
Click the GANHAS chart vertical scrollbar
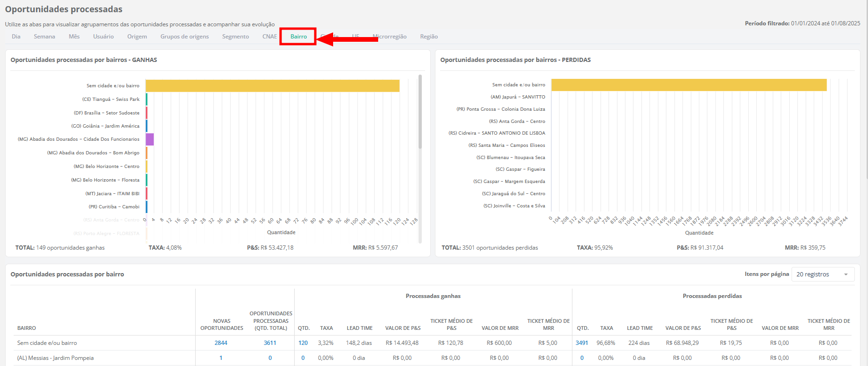(420, 113)
